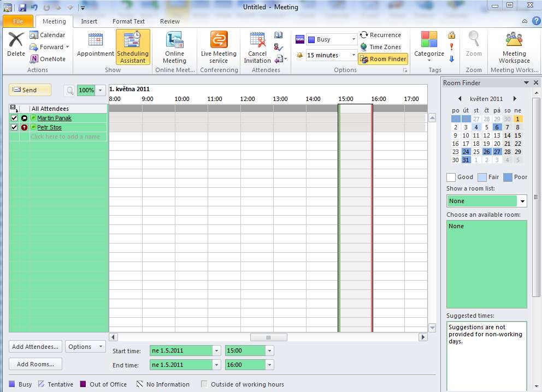Click the zoom magnifier beside 100%
This screenshot has height=392, width=542.
70,91
